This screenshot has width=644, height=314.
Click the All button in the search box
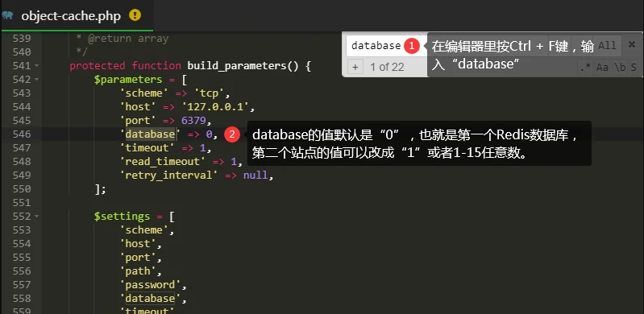[x=607, y=46]
